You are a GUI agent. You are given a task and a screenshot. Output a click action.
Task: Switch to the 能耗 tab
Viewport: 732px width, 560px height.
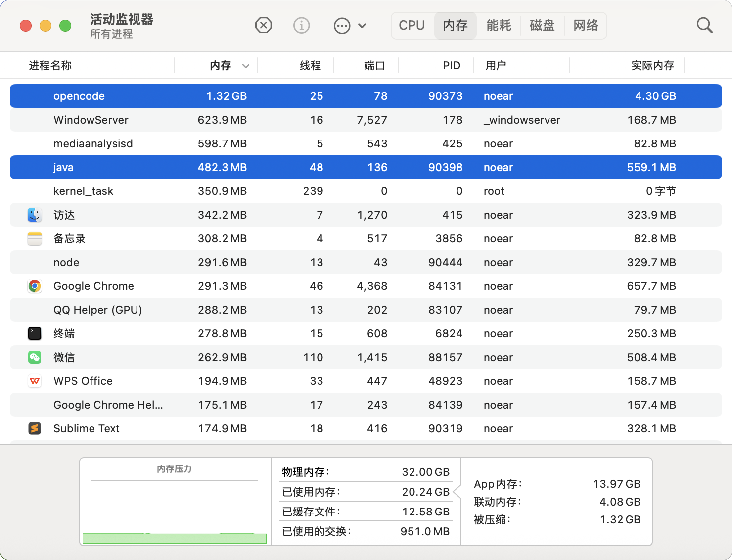(x=499, y=25)
